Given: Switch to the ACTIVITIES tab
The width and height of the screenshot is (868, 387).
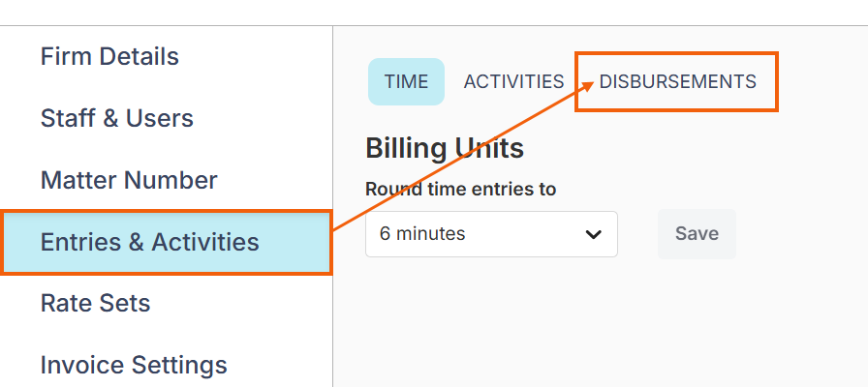Looking at the screenshot, I should pyautogui.click(x=513, y=82).
